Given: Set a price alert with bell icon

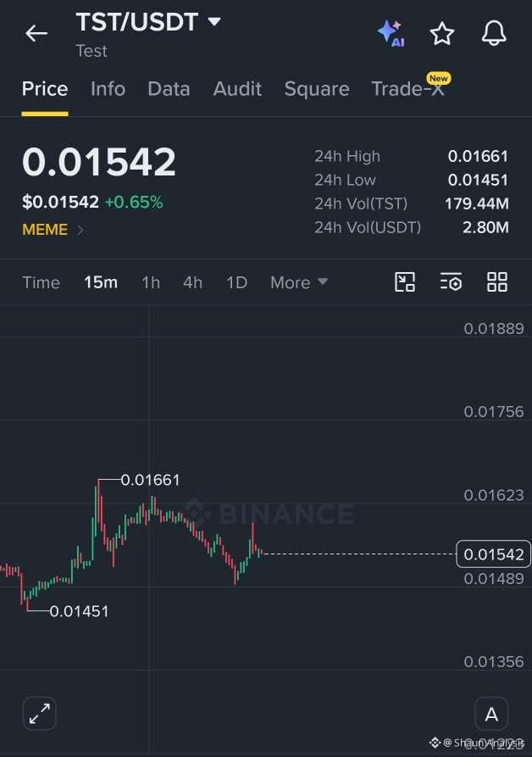Looking at the screenshot, I should point(494,33).
